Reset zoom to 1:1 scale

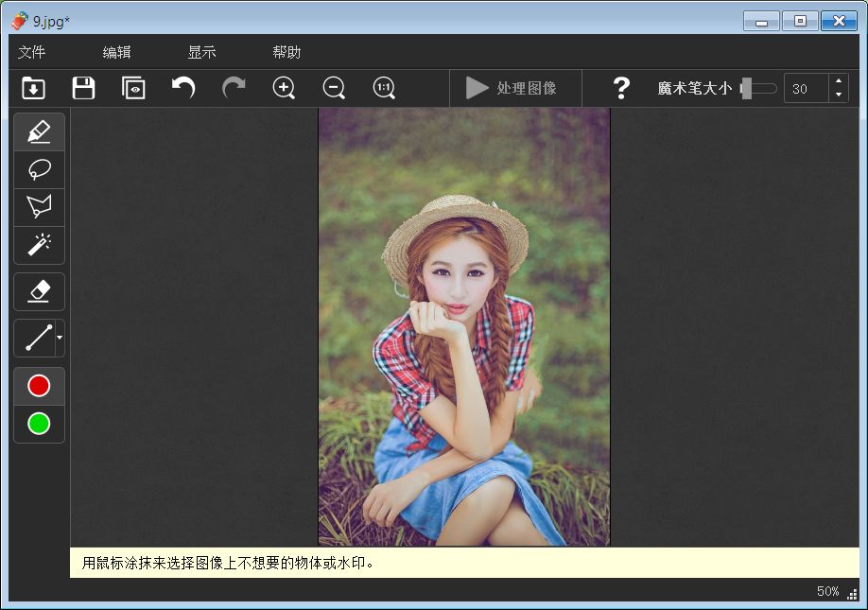384,88
